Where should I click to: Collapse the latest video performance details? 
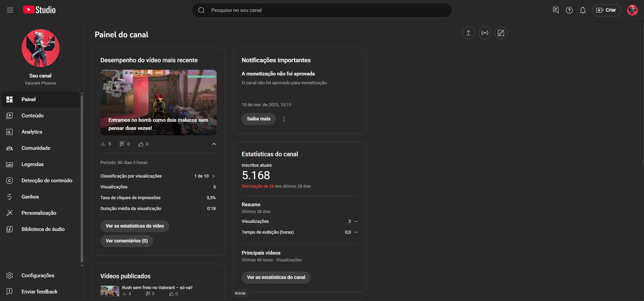coord(214,144)
